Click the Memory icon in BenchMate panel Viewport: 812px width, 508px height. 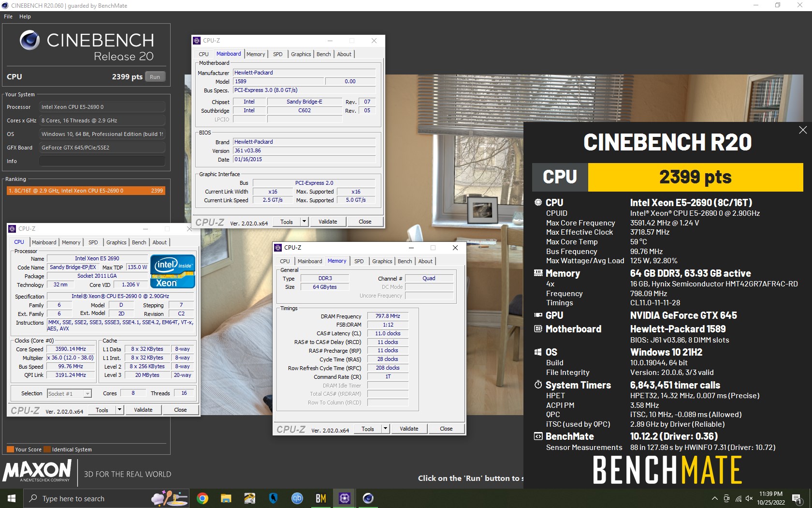pyautogui.click(x=538, y=273)
